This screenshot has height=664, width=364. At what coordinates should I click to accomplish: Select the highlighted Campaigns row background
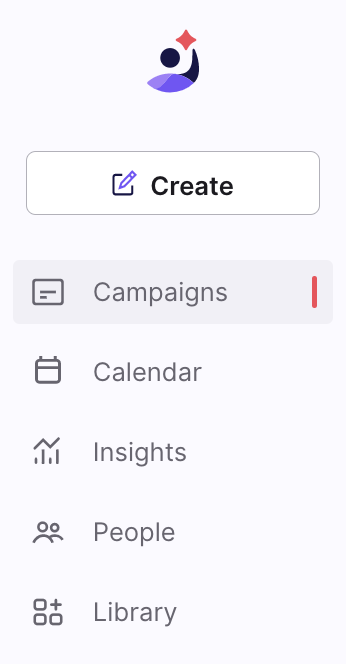click(173, 292)
